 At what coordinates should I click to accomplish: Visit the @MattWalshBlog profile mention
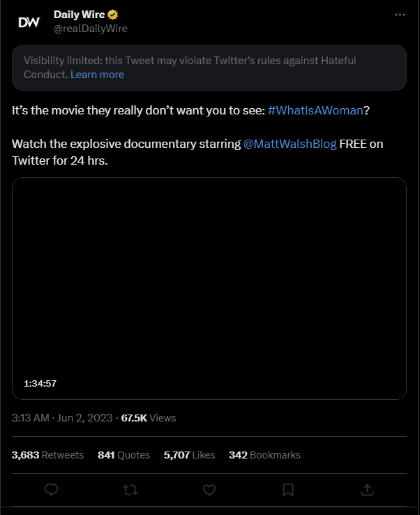click(290, 144)
